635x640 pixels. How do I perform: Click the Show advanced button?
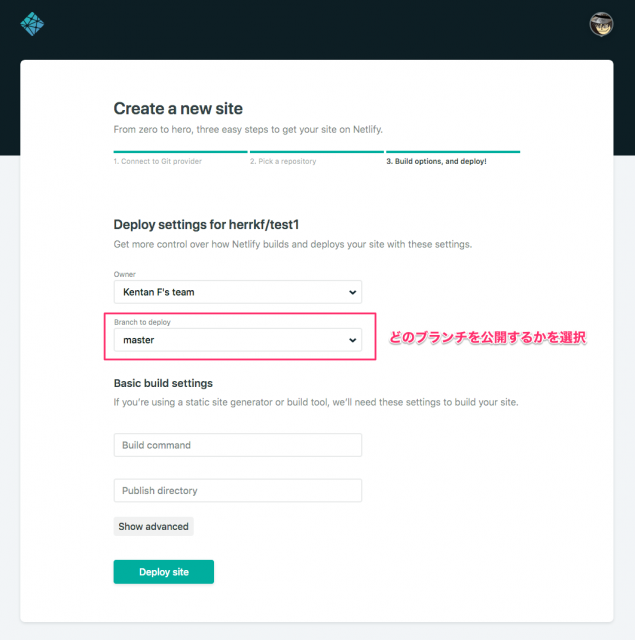pyautogui.click(x=153, y=527)
